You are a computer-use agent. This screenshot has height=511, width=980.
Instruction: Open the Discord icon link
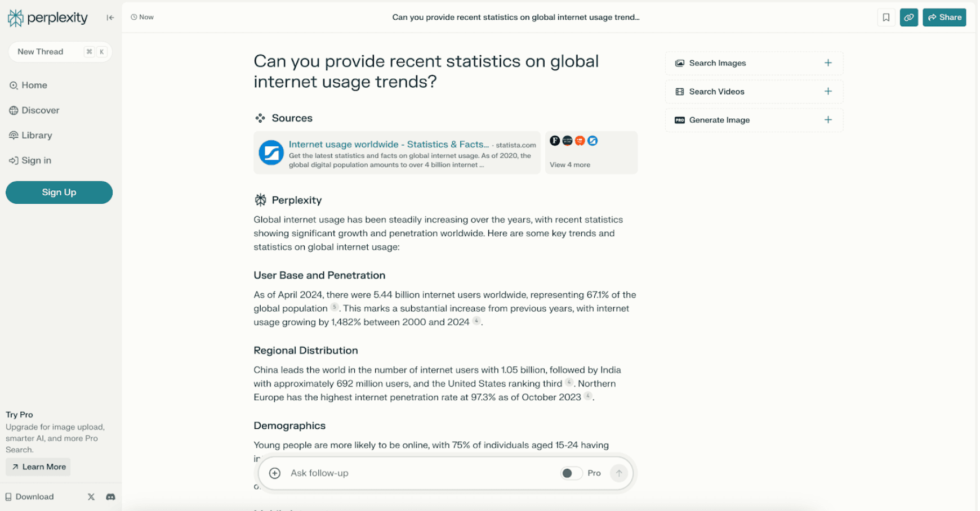[x=111, y=497]
